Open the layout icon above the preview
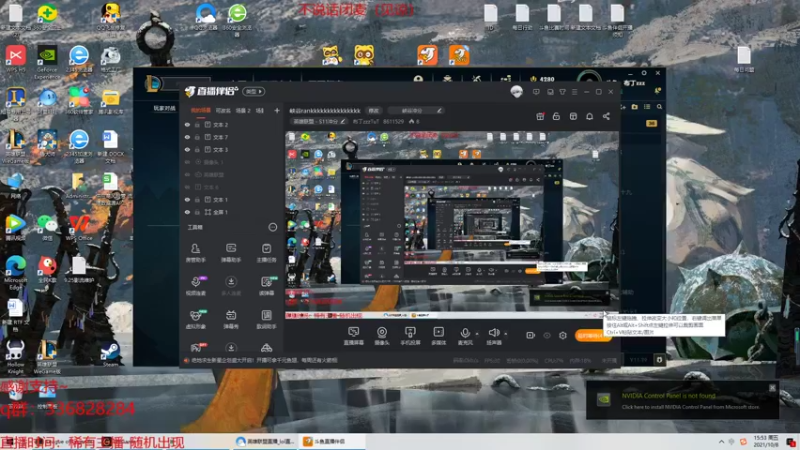 pyautogui.click(x=573, y=116)
